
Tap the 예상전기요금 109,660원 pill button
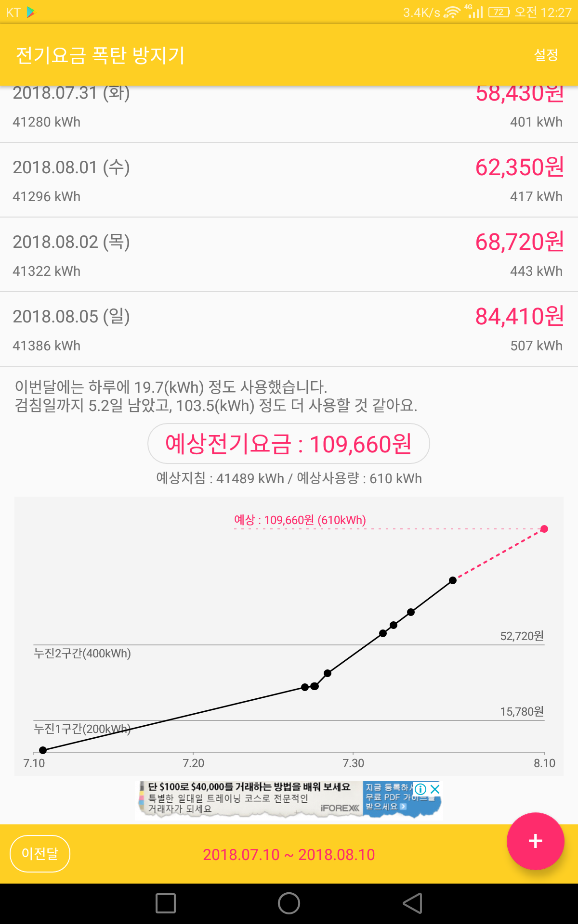click(289, 444)
